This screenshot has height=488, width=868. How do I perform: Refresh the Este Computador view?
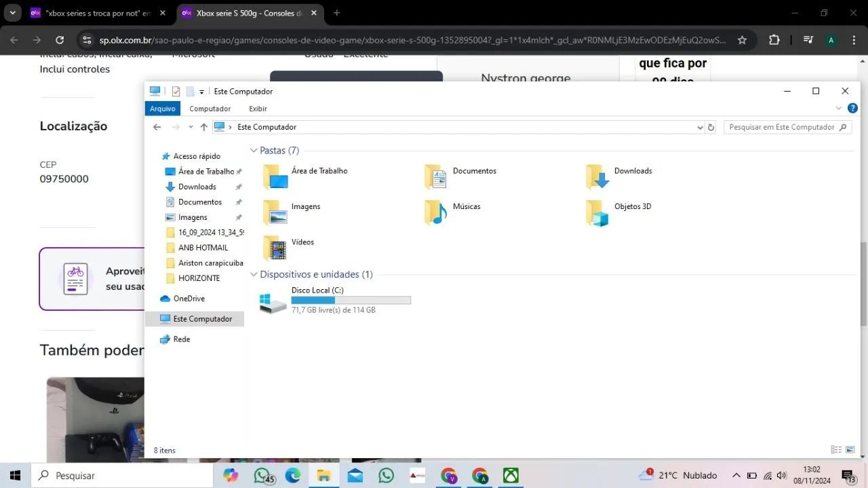pyautogui.click(x=709, y=127)
